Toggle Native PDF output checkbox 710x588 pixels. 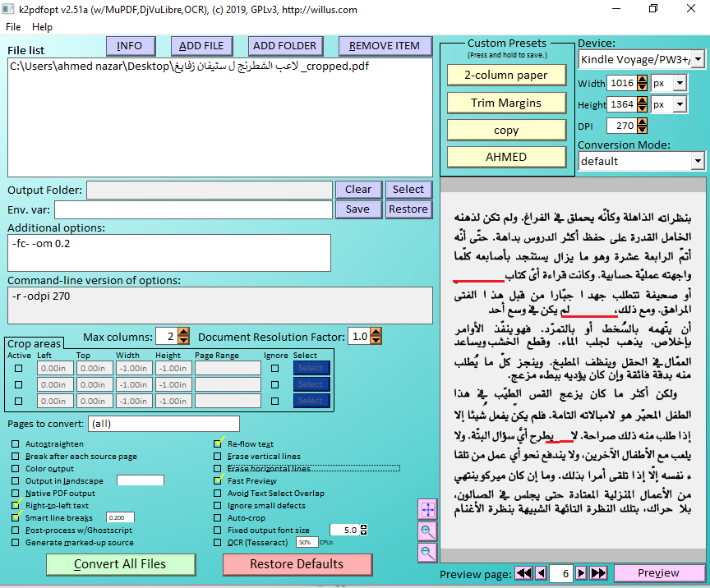tap(16, 493)
